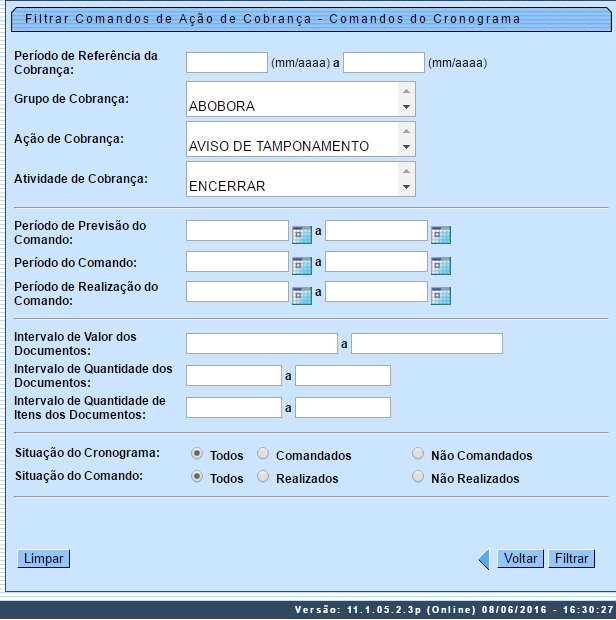Image resolution: width=616 pixels, height=620 pixels.
Task: Focus the first Período de Referência field
Action: pyautogui.click(x=227, y=62)
